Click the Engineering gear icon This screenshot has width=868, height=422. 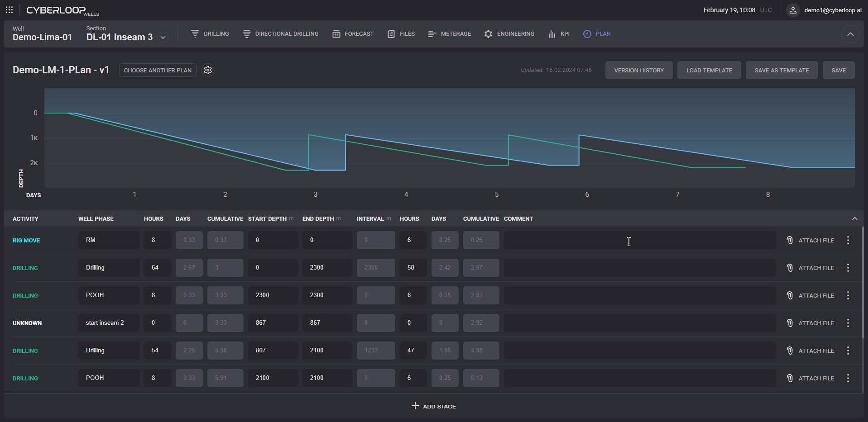click(488, 34)
